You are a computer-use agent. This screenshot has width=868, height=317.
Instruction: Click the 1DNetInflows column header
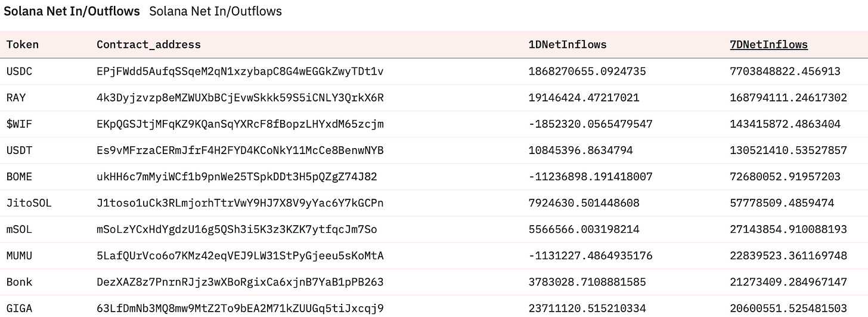pyautogui.click(x=567, y=44)
